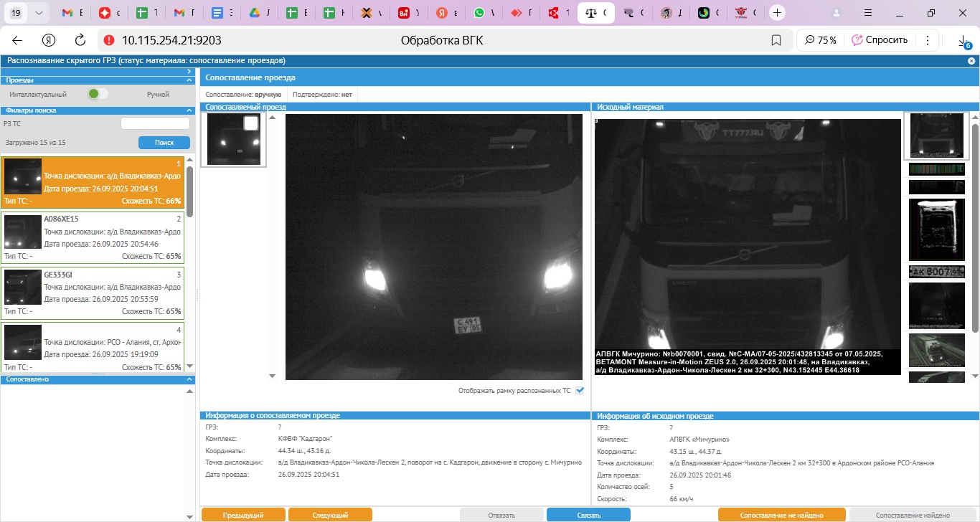Viewport: 980px width, 522px height.
Task: Uncheck Отображать рамку распознанных ТС checkbox
Action: (x=580, y=391)
